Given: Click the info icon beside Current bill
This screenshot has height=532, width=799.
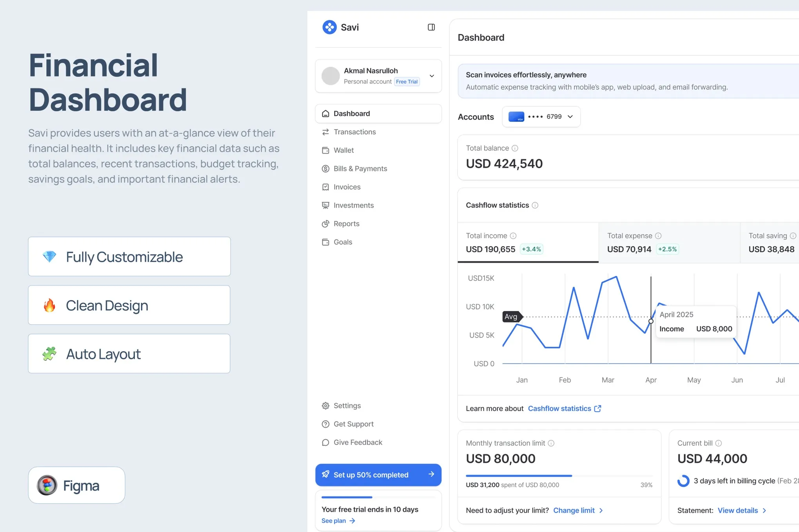Looking at the screenshot, I should click(718, 443).
